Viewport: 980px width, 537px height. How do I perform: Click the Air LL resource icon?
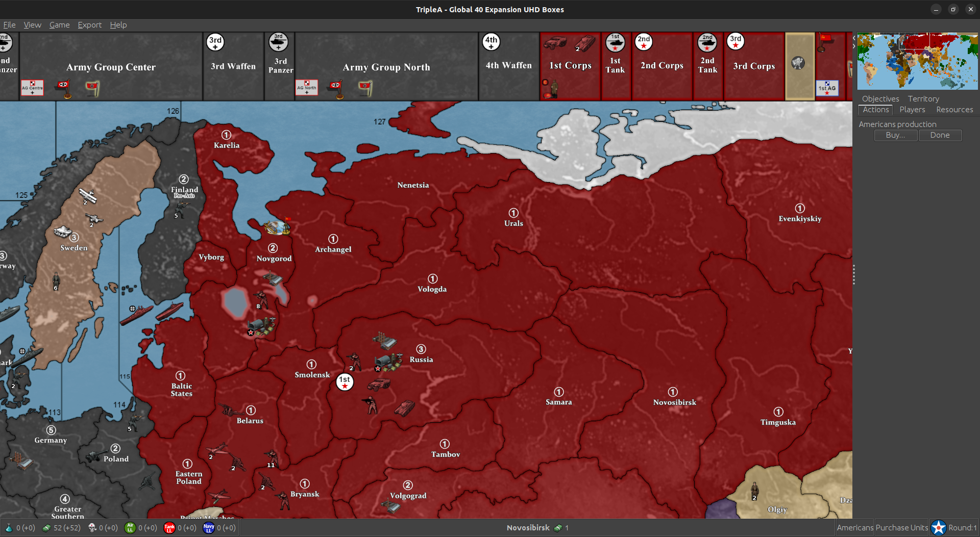click(x=130, y=528)
